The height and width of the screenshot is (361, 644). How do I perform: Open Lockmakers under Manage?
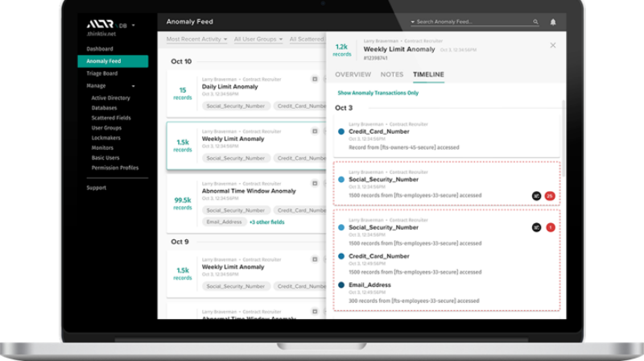click(x=106, y=138)
